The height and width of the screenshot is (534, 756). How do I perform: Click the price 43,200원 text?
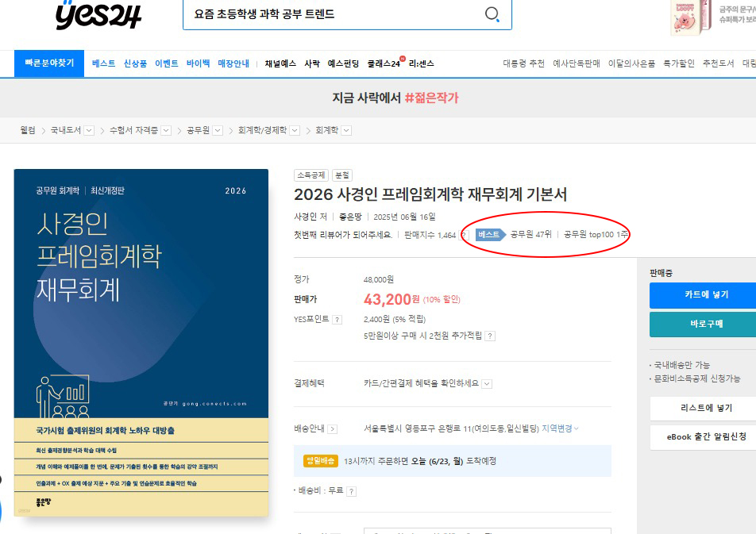[391, 299]
